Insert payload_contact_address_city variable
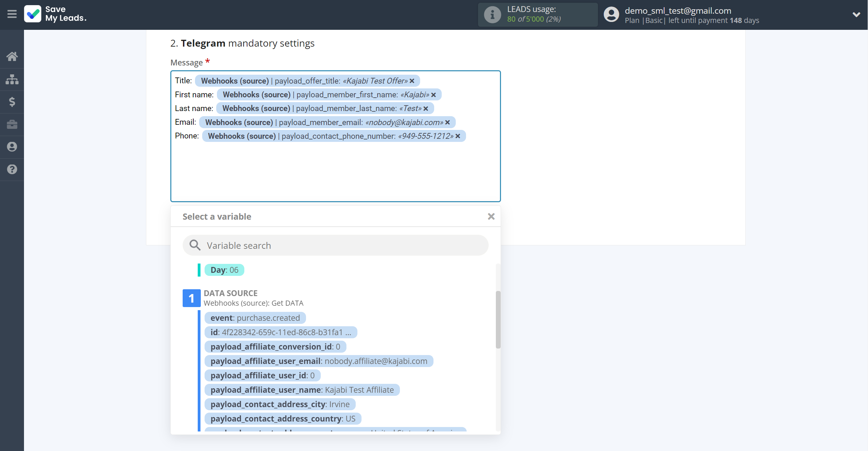 [280, 404]
